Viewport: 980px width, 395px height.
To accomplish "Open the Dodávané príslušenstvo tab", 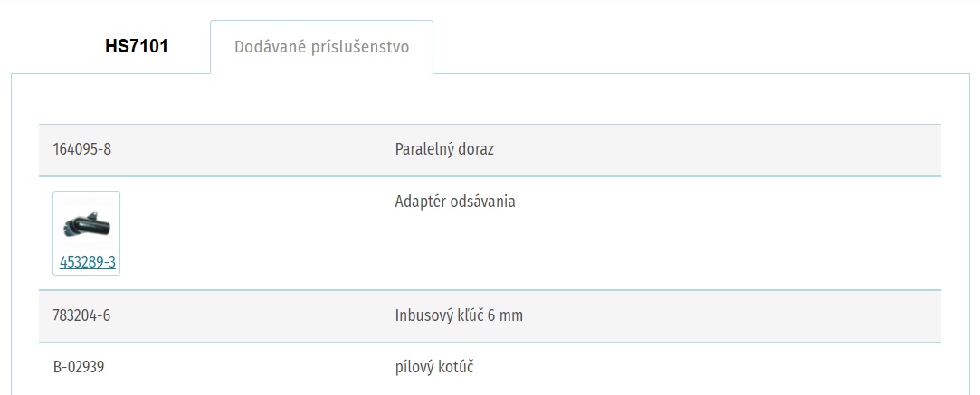I will coord(321,47).
